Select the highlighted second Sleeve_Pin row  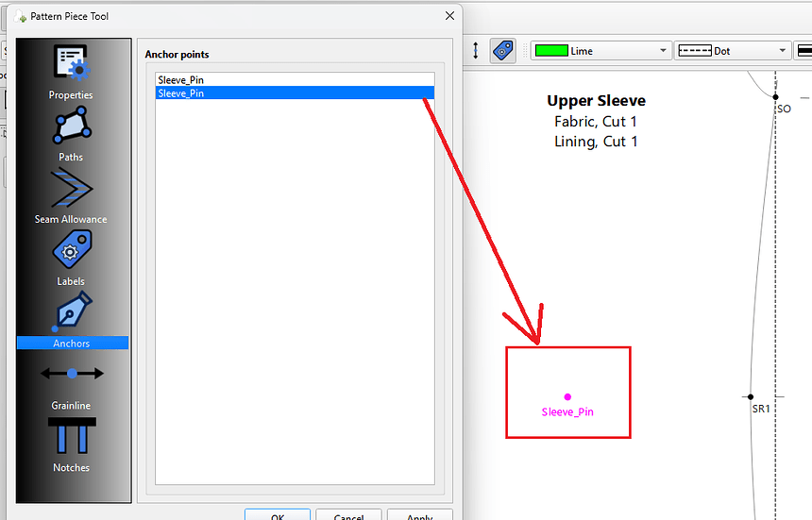[x=295, y=93]
